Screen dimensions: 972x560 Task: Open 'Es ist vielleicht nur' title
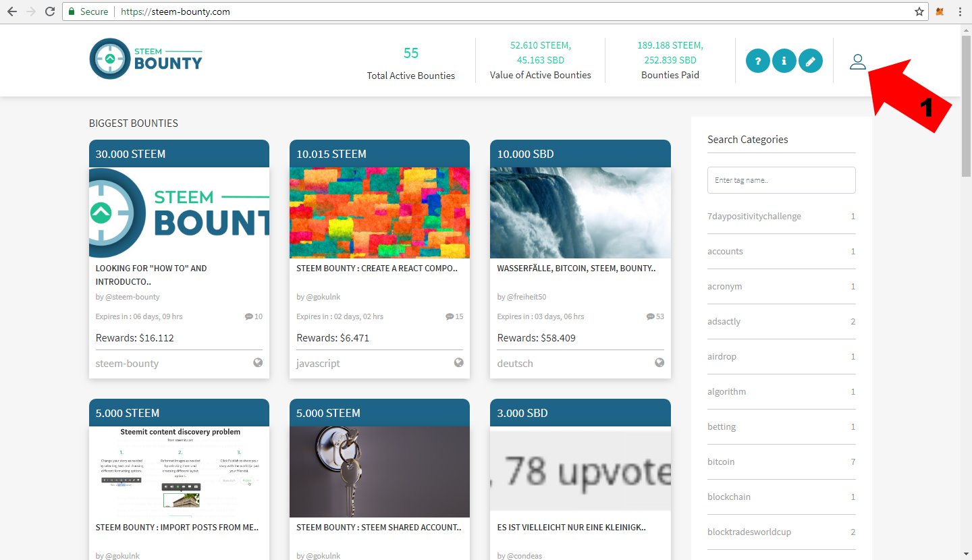click(x=571, y=527)
